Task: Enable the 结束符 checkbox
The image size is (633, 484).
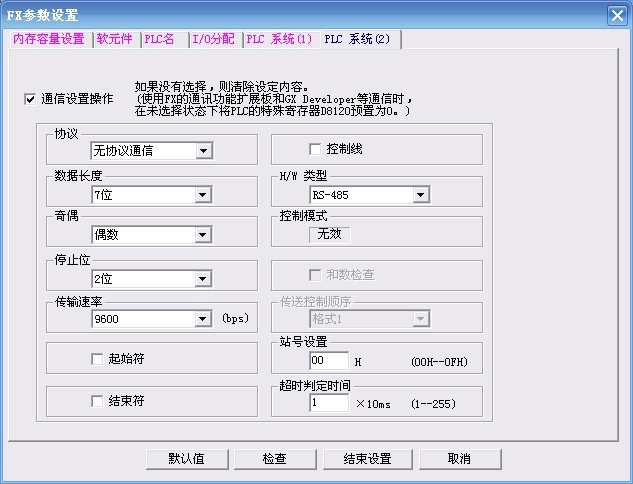Action: (97, 401)
